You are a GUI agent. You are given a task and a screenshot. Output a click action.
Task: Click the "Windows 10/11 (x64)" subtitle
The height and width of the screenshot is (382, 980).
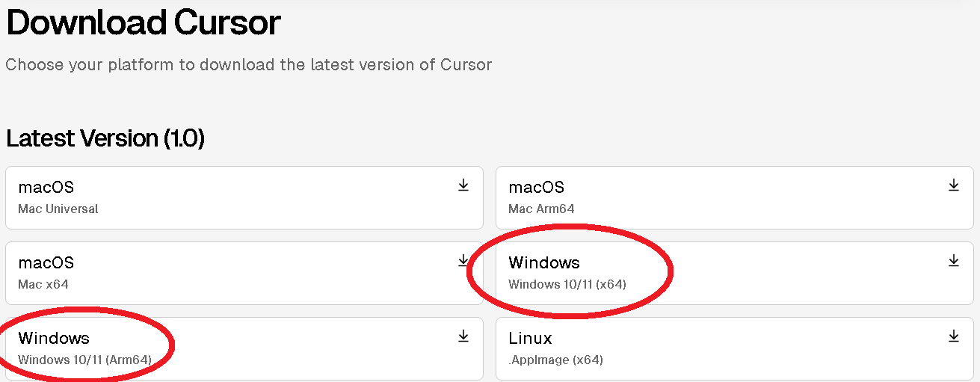pyautogui.click(x=567, y=285)
